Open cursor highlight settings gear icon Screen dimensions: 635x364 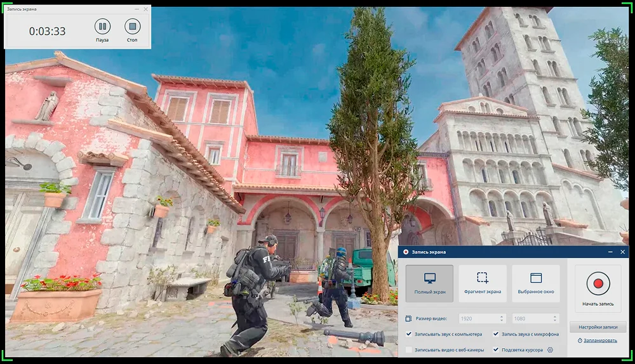click(551, 349)
